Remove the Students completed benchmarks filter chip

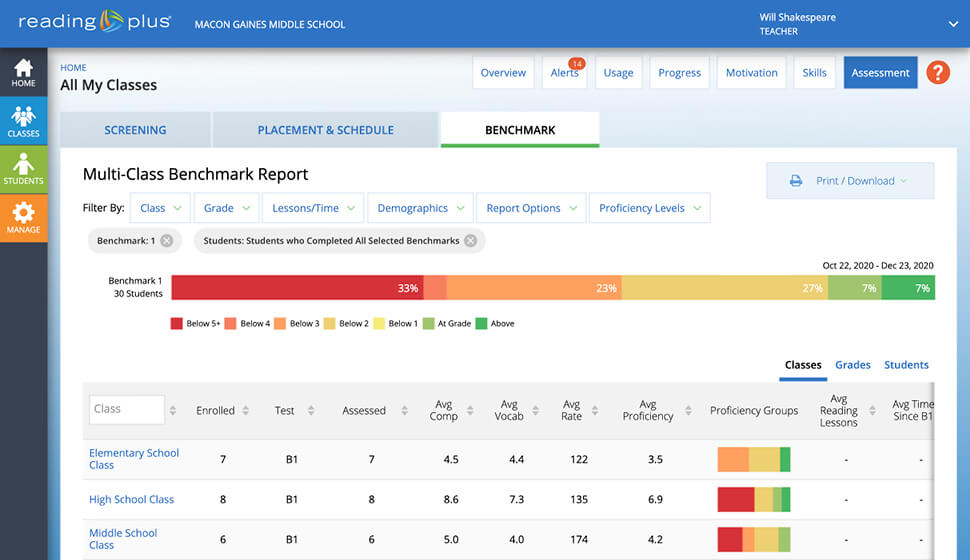(470, 241)
